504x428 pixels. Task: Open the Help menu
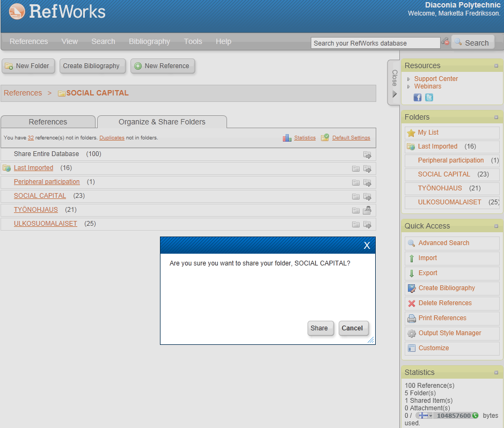click(x=223, y=41)
